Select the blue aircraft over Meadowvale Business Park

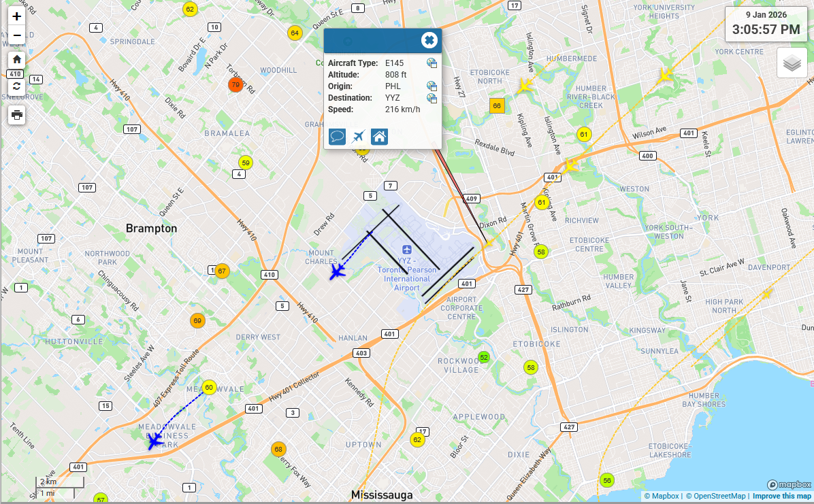click(x=156, y=441)
